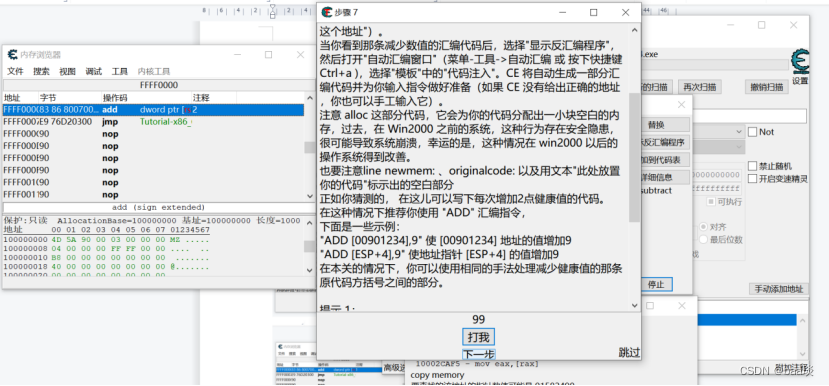Select the 最后位数 radio button
This screenshot has height=386, width=829.
click(704, 240)
